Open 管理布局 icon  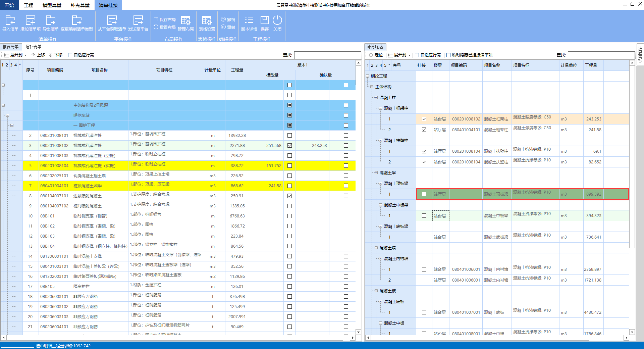point(186,20)
